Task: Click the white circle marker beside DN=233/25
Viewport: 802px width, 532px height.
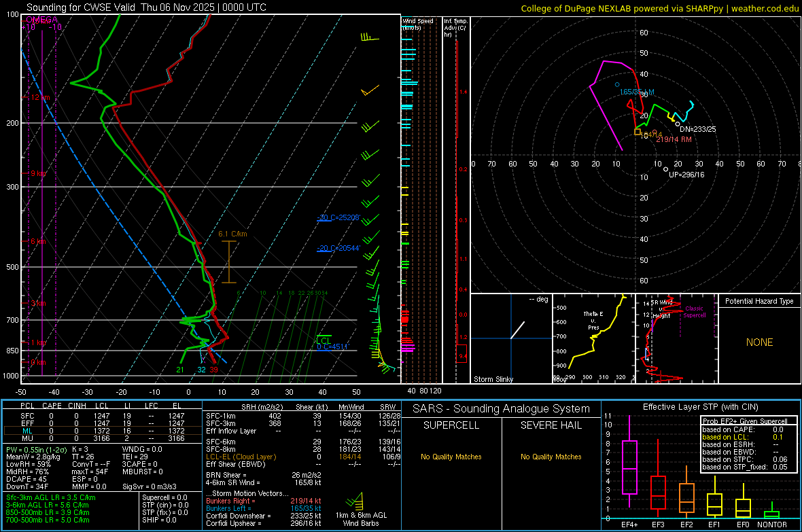Action: (678, 124)
